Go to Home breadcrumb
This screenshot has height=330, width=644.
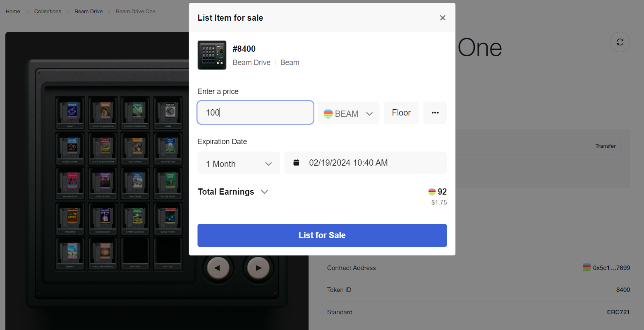(x=13, y=12)
